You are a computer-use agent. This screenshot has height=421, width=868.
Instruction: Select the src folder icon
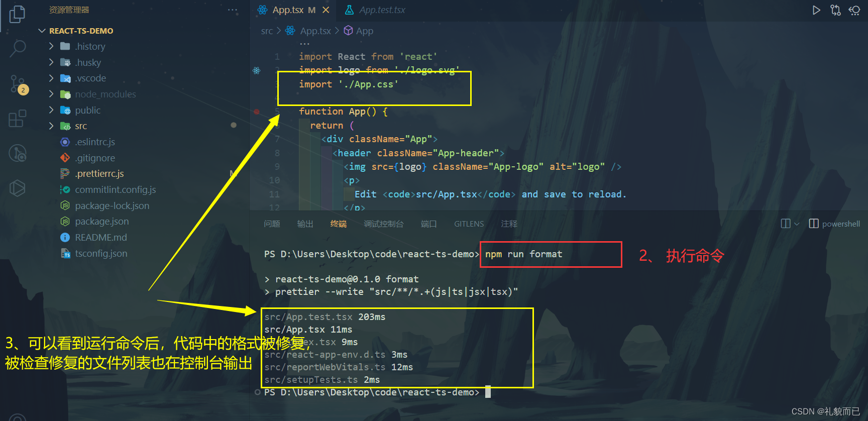tap(65, 126)
